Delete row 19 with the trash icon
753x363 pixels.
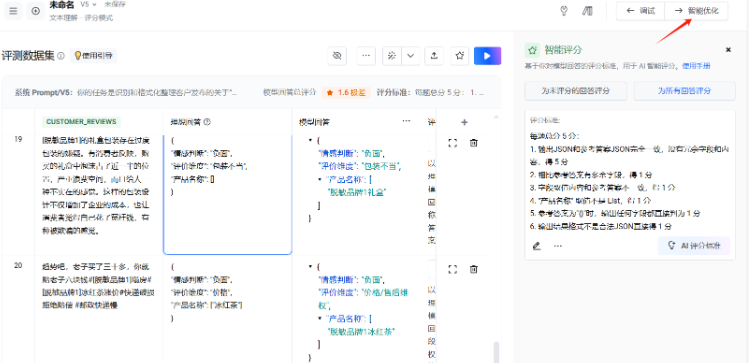(x=474, y=143)
